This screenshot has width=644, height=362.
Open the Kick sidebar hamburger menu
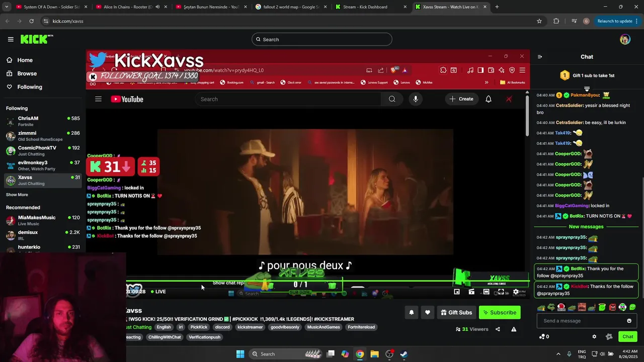click(11, 39)
